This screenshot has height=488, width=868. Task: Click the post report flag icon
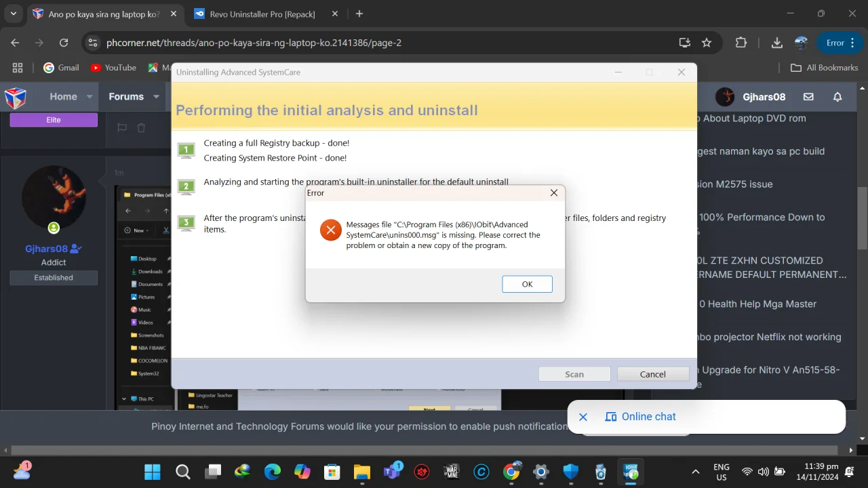point(122,127)
